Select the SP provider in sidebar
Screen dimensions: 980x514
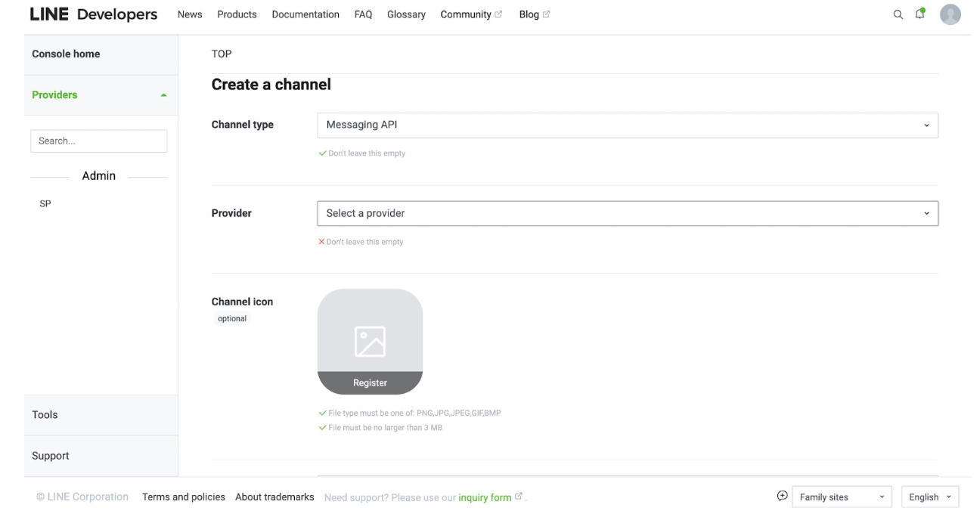pyautogui.click(x=45, y=204)
